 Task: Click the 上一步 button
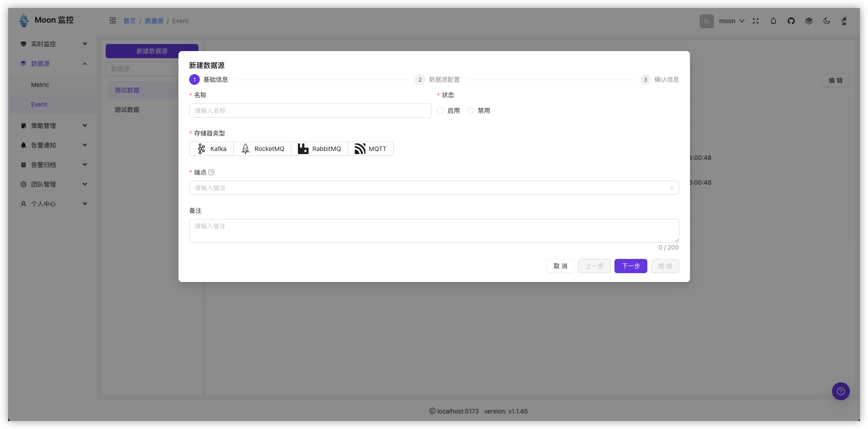[595, 266]
